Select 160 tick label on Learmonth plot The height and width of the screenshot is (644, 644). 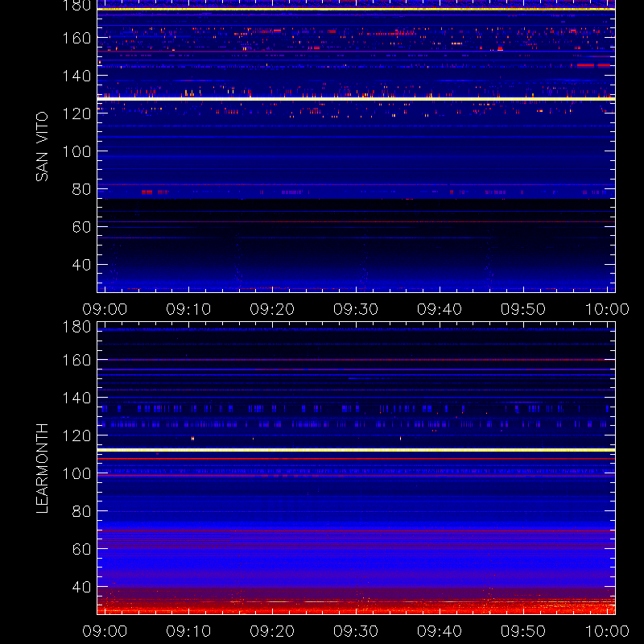pos(76,360)
